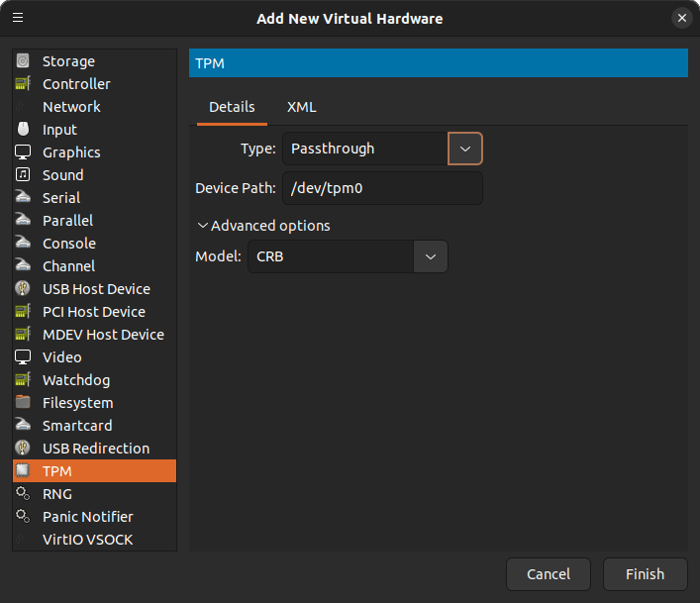The width and height of the screenshot is (700, 603).
Task: Choose the Graphics monitor icon
Action: pos(23,152)
